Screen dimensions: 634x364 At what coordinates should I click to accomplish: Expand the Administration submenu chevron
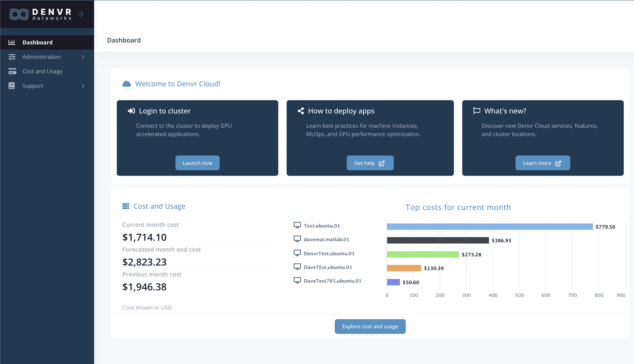[83, 57]
